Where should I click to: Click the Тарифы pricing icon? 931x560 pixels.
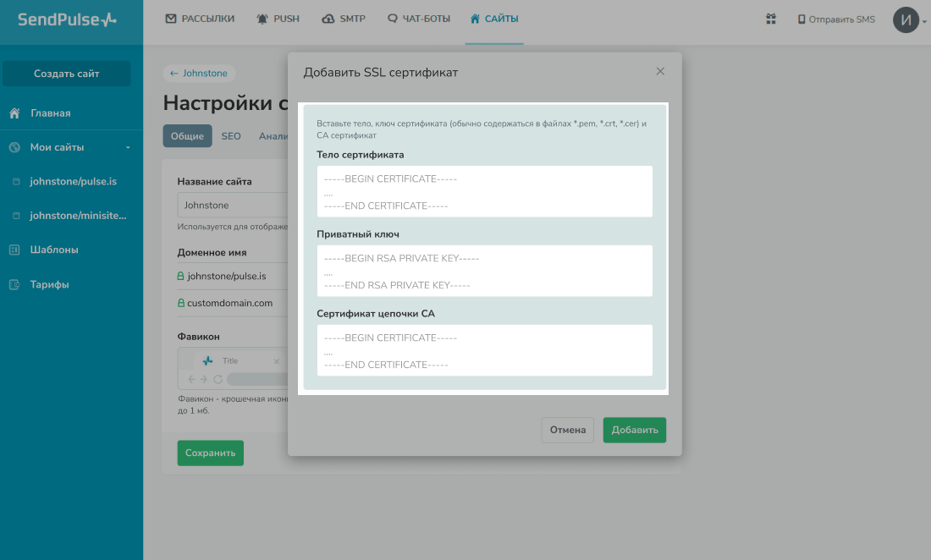tap(14, 284)
